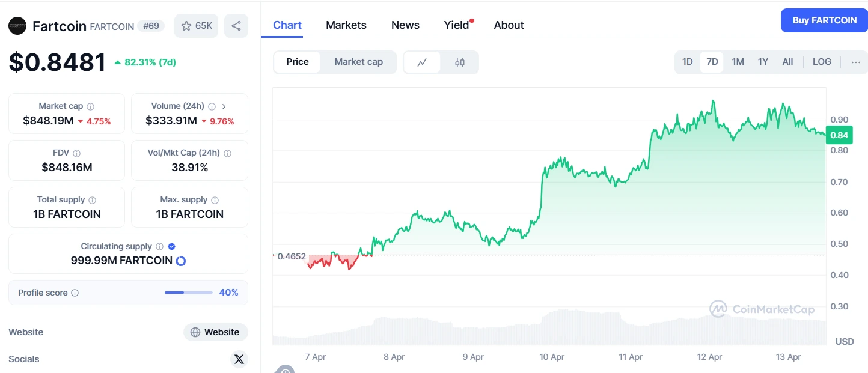Viewport: 868px width, 373px height.
Task: Click circulating supply progress ring icon
Action: pyautogui.click(x=180, y=261)
